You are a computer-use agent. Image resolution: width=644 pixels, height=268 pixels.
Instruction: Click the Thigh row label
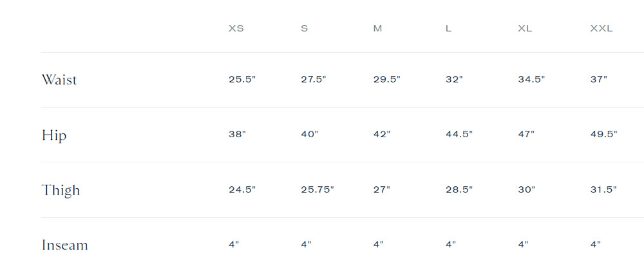61,190
